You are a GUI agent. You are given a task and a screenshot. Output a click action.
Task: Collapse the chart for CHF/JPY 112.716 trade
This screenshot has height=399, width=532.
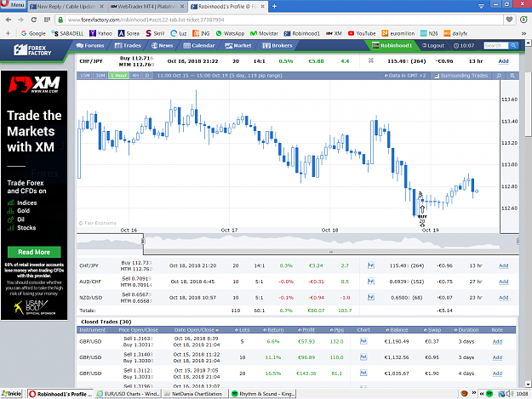(x=371, y=60)
